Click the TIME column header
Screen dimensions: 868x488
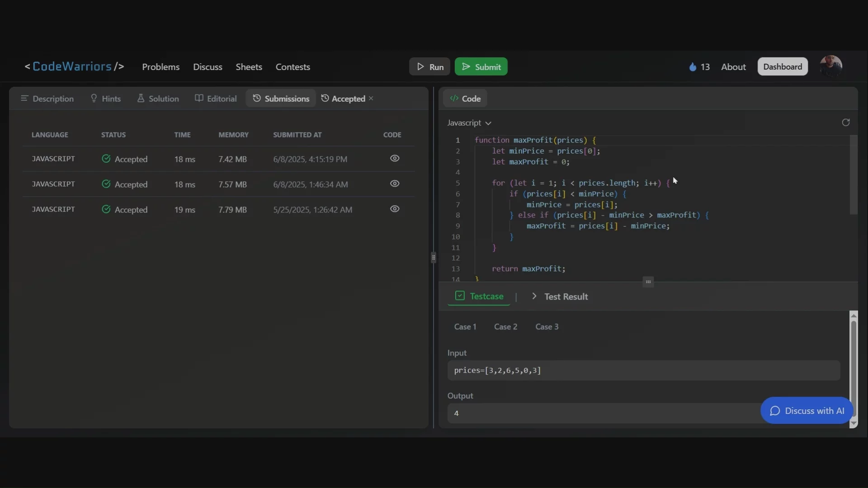182,135
